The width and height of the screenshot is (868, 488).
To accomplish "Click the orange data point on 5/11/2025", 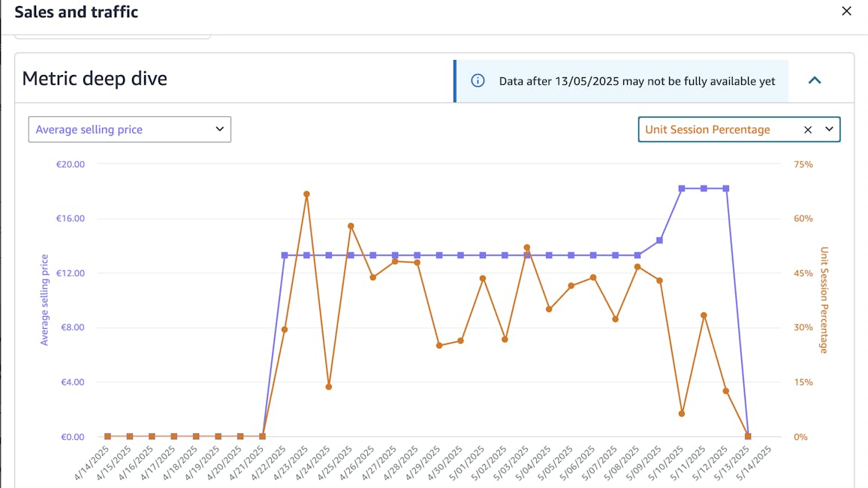I will click(x=704, y=315).
